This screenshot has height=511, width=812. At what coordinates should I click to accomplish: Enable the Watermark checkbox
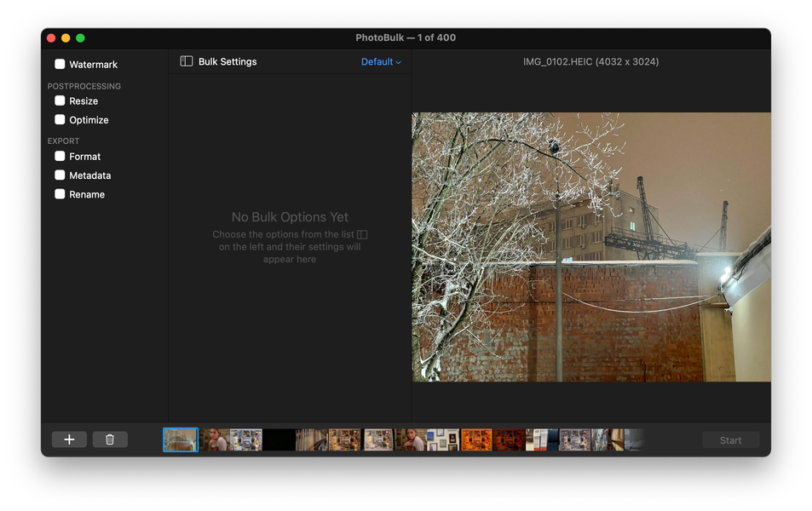60,64
